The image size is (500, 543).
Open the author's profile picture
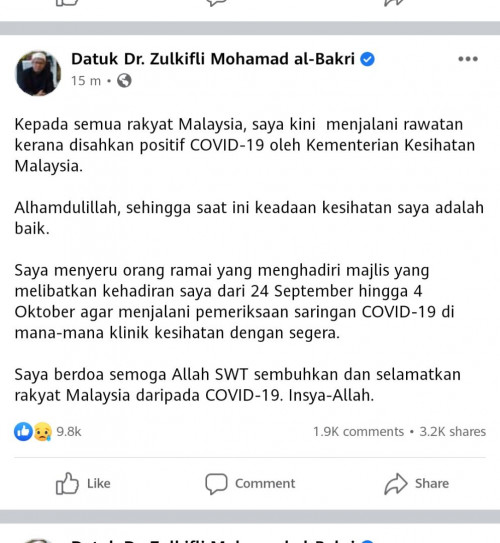[38, 73]
